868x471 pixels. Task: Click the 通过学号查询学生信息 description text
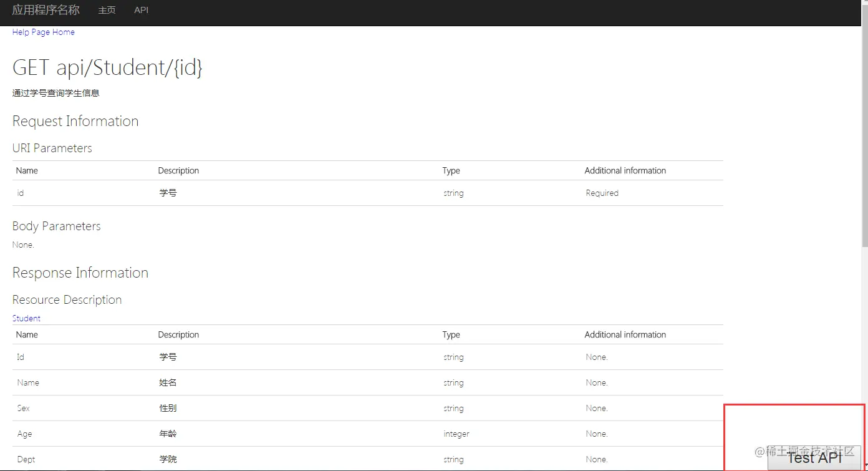coord(56,93)
